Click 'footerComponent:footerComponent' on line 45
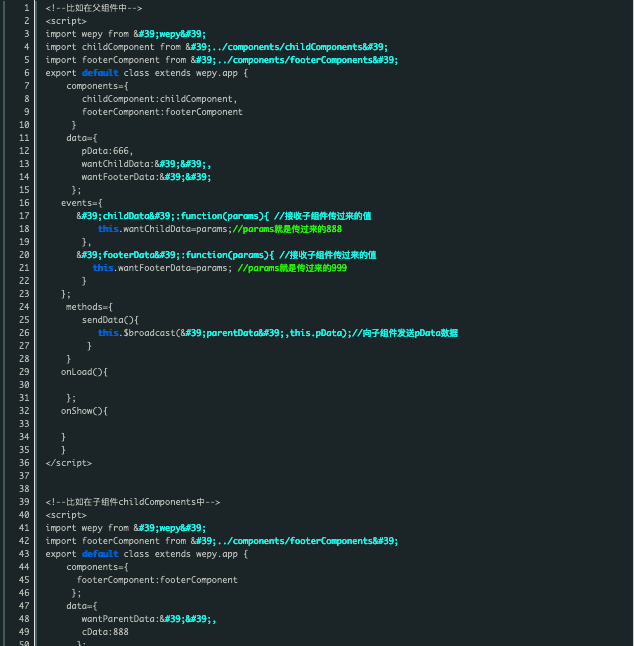 [157, 580]
